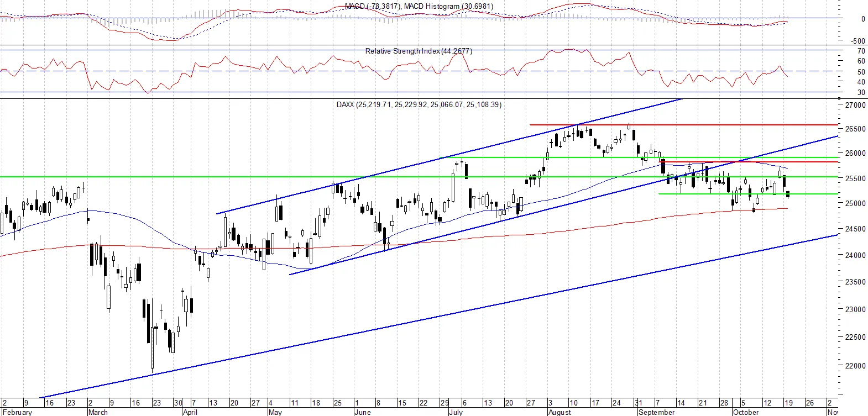868x416 pixels.
Task: Click the 25000 price axis label
Action: (x=856, y=204)
